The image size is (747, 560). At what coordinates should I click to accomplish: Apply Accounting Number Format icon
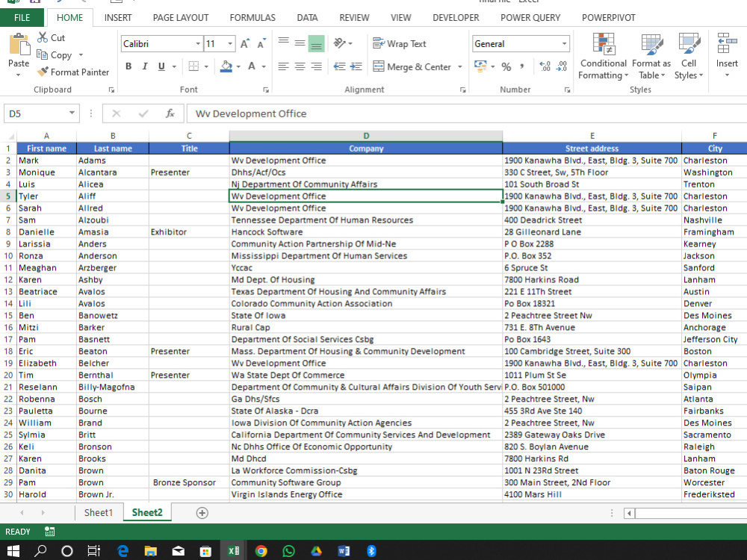480,66
